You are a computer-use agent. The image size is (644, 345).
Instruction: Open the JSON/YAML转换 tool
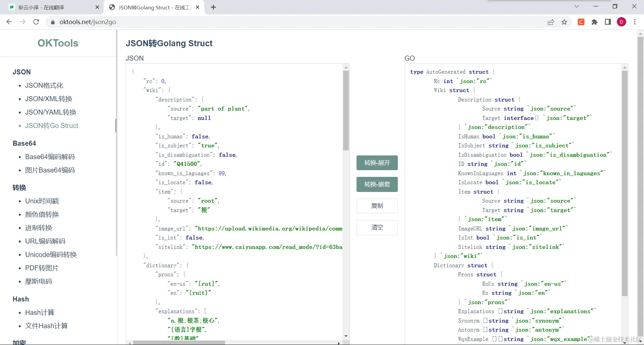coord(51,112)
